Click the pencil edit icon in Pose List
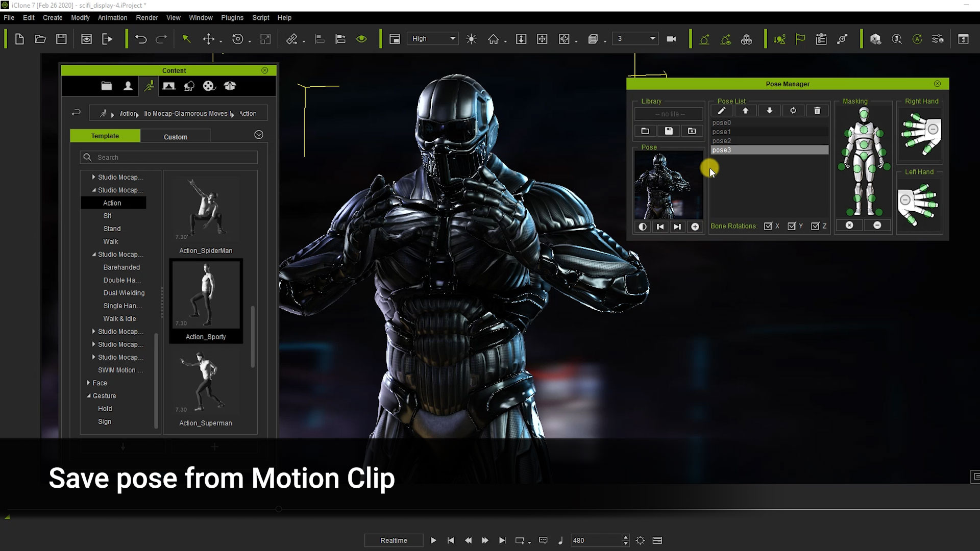980x551 pixels. tap(721, 111)
